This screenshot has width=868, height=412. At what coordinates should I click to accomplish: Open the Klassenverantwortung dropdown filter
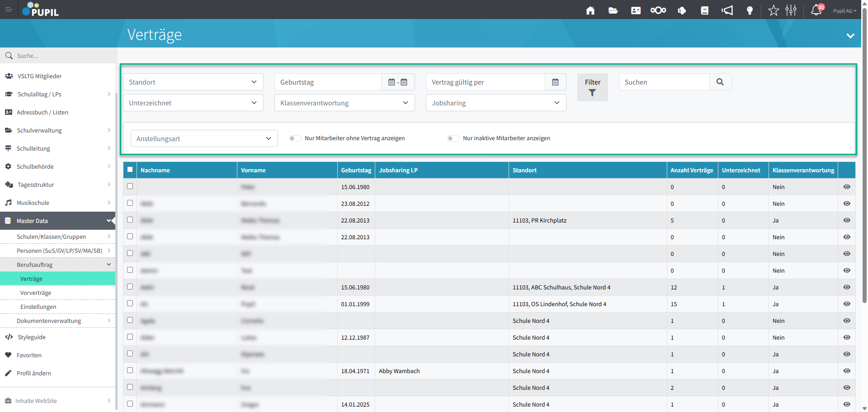[344, 103]
